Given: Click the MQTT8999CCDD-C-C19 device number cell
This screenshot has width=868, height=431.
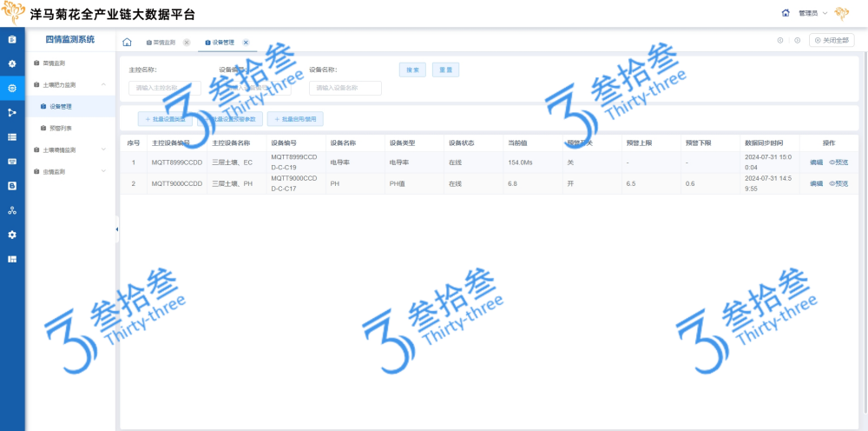Looking at the screenshot, I should pos(294,162).
